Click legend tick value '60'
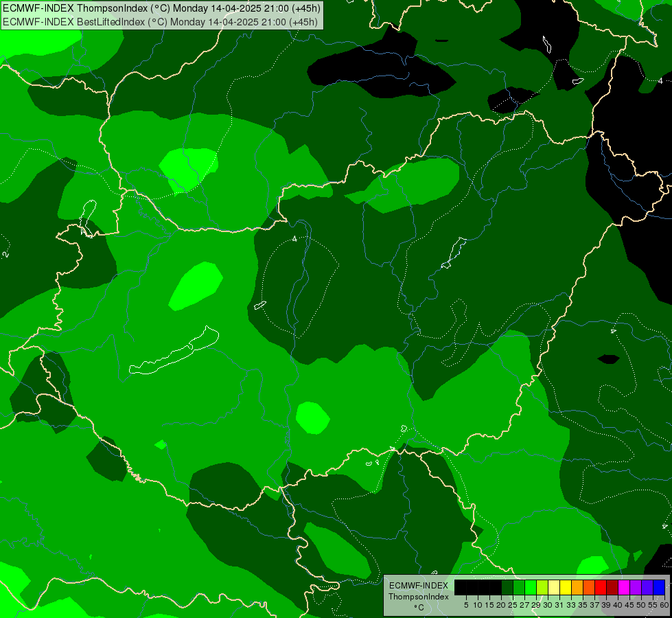 tap(664, 605)
